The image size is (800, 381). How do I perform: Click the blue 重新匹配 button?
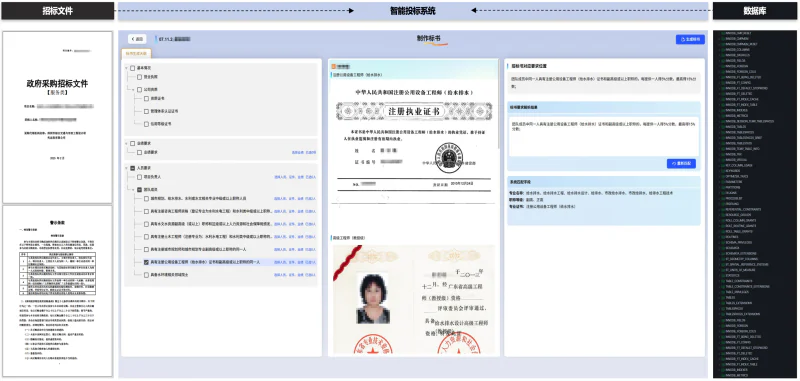click(x=681, y=164)
